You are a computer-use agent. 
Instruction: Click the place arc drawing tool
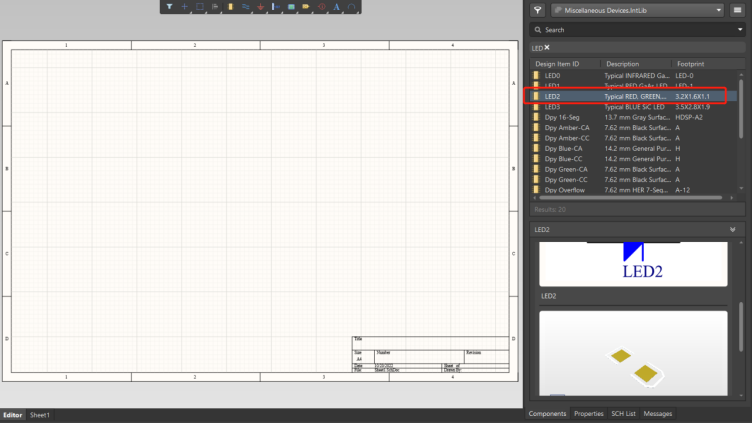coord(352,7)
